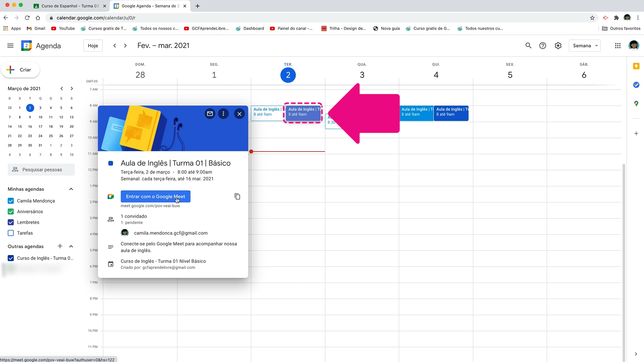Image resolution: width=644 pixels, height=362 pixels.
Task: Click Sunday 28 day header
Action: tap(140, 75)
